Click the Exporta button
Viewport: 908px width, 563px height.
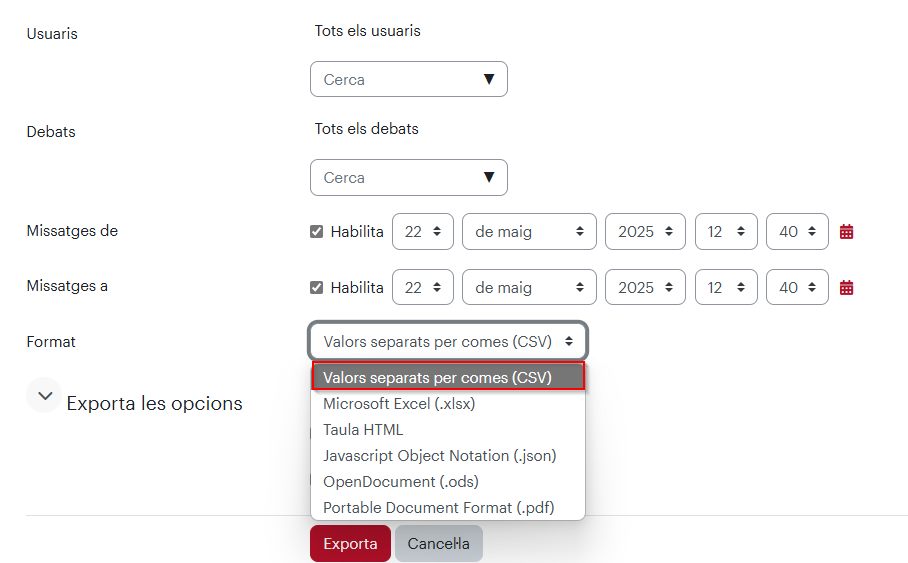[350, 543]
